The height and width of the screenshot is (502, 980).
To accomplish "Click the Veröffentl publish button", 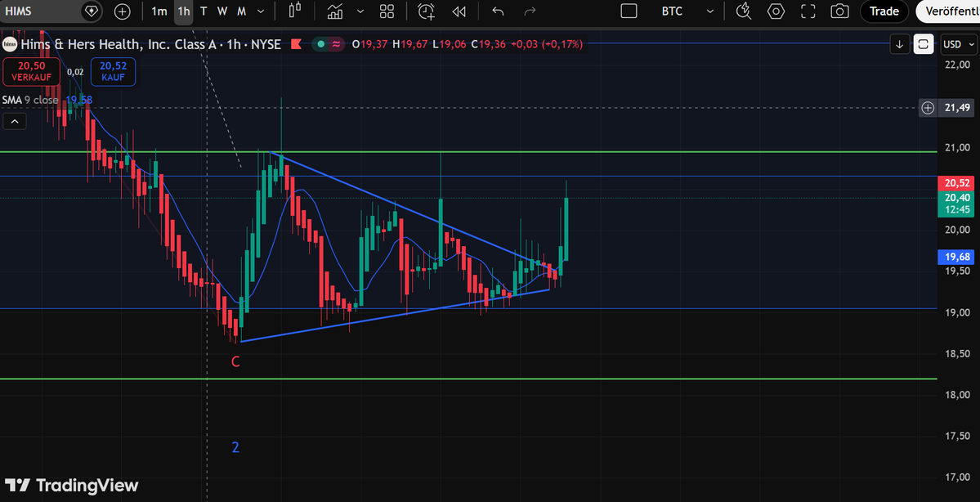I will 949,11.
